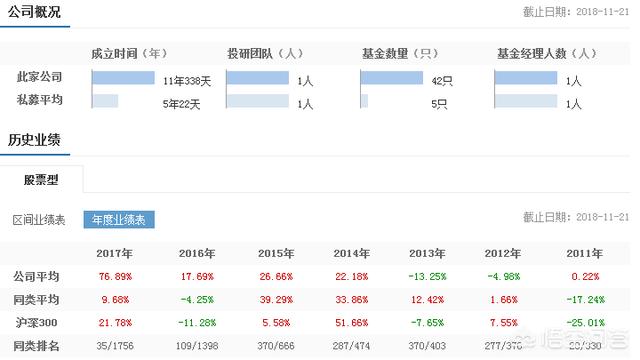Click the company's 42只 fund count bar
The height and width of the screenshot is (360, 640).
point(392,78)
